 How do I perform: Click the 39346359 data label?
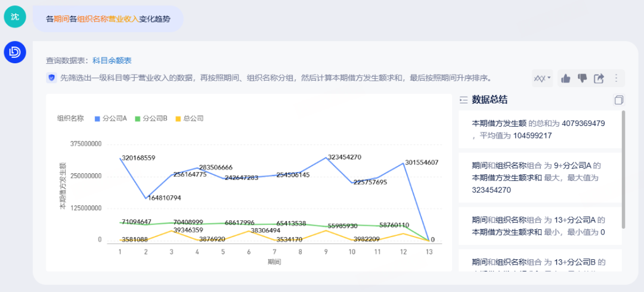[187, 230]
